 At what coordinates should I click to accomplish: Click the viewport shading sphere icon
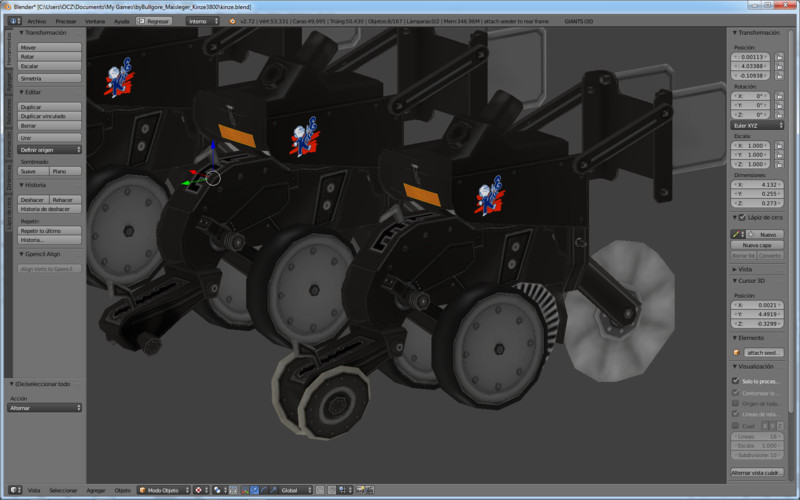pyautogui.click(x=198, y=490)
